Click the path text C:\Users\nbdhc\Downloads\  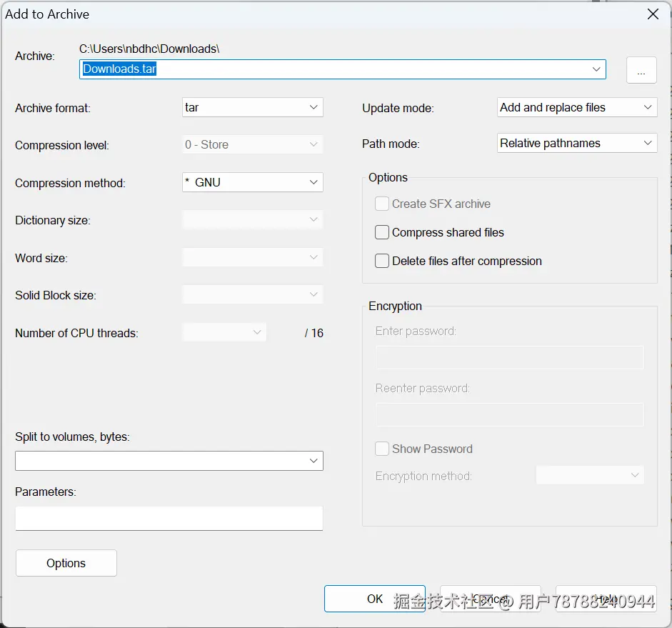click(x=149, y=49)
